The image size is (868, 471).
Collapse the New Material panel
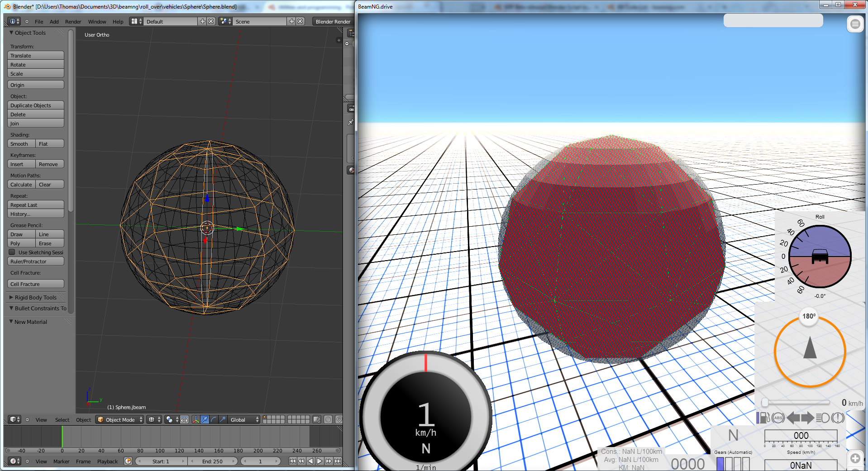pos(12,322)
